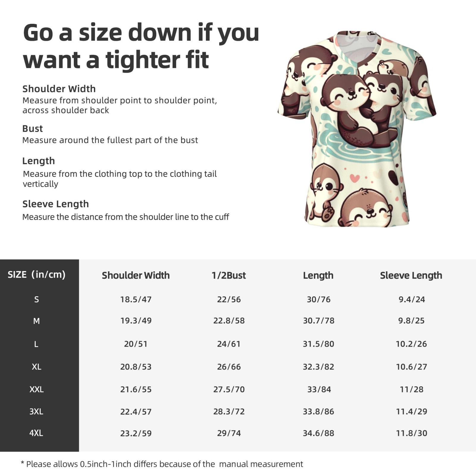Image resolution: width=476 pixels, height=476 pixels.
Task: Click the 34.6/88 length value for 4XL
Action: click(x=318, y=433)
